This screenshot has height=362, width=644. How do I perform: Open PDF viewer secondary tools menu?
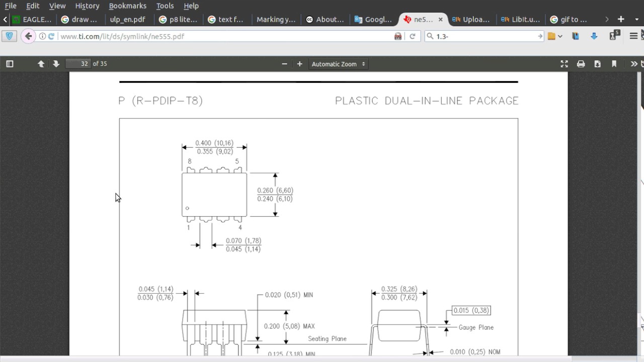(x=633, y=64)
